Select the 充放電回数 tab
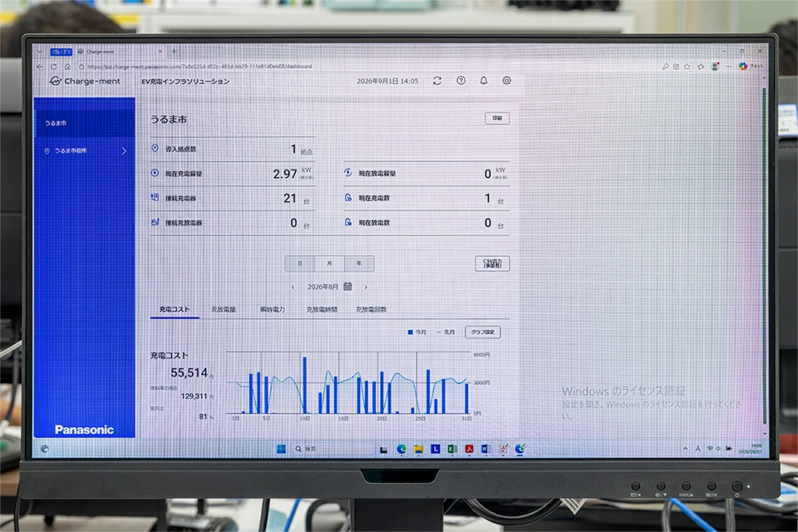The height and width of the screenshot is (532, 798). 371,309
